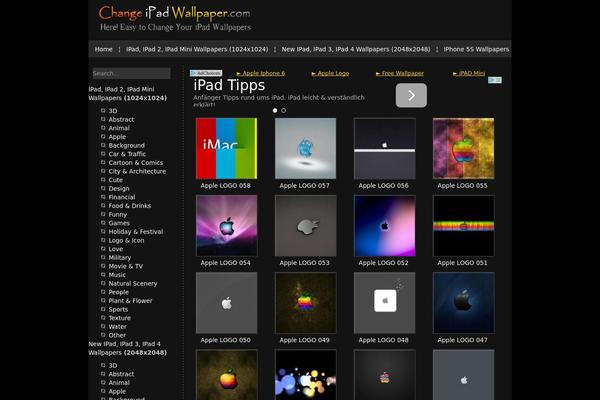Open the 3D category under 1024x1024 wallpapers
This screenshot has height=400, width=600.
(x=113, y=111)
